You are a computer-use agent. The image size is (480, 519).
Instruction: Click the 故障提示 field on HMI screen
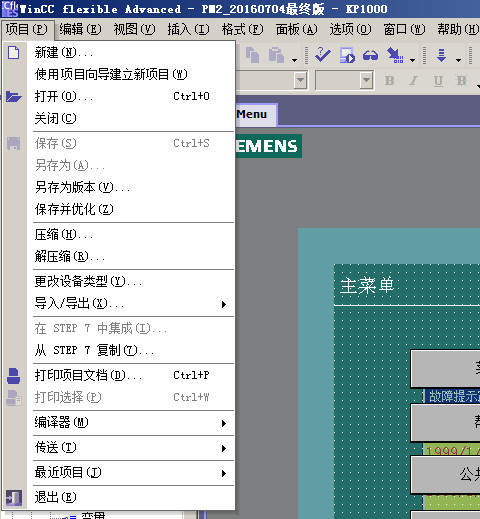pyautogui.click(x=452, y=396)
